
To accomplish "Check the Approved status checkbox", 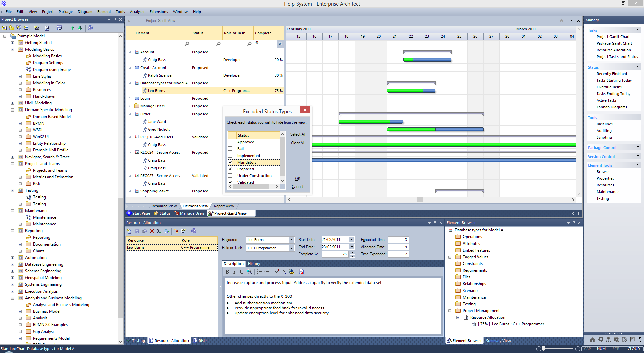I will 230,142.
